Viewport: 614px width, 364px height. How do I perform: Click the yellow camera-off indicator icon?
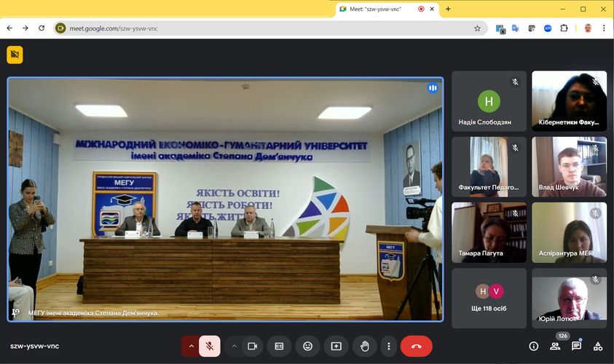tap(15, 55)
